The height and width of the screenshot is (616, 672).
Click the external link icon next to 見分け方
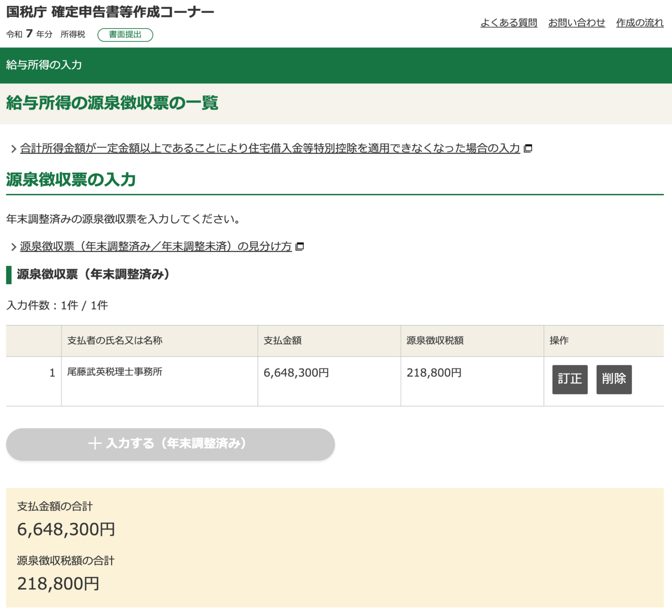click(x=300, y=246)
